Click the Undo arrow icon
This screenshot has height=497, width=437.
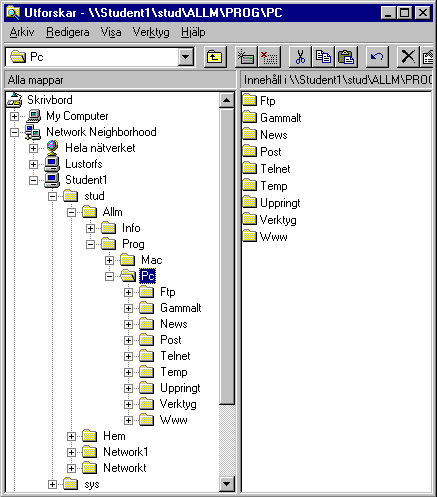coord(377,57)
